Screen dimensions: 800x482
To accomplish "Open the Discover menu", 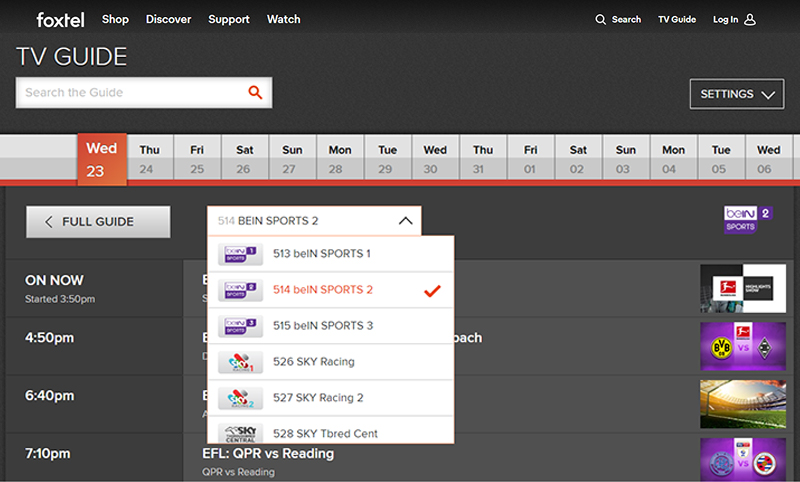I will tap(168, 19).
